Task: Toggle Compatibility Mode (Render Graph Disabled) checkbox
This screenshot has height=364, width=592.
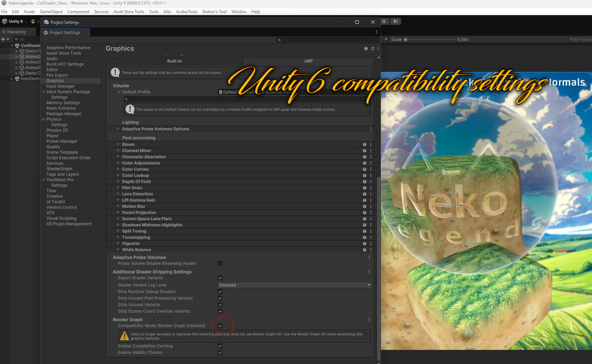Action: coord(220,326)
